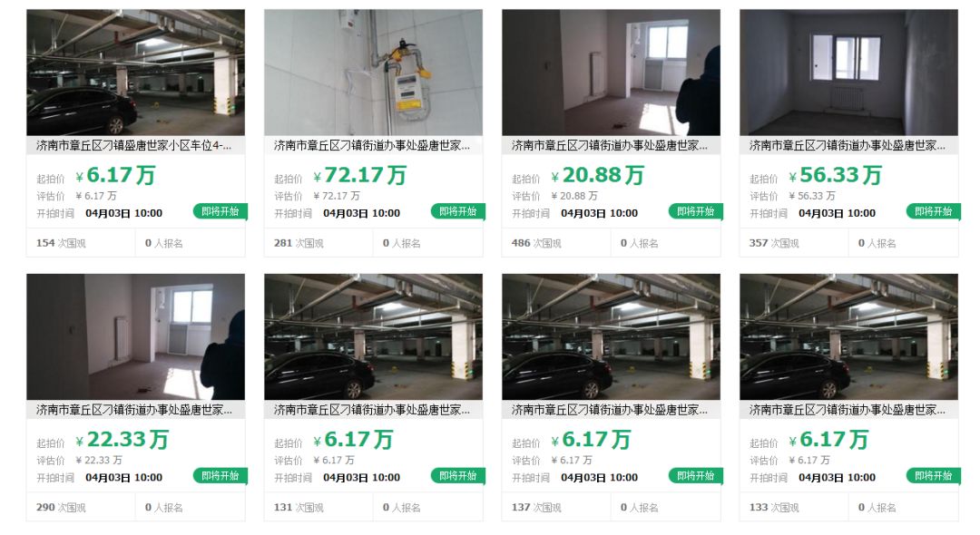Open title link 济南市章丘区刁镇盛唐世家小区车位4-...
This screenshot has height=535, width=980.
133,145
